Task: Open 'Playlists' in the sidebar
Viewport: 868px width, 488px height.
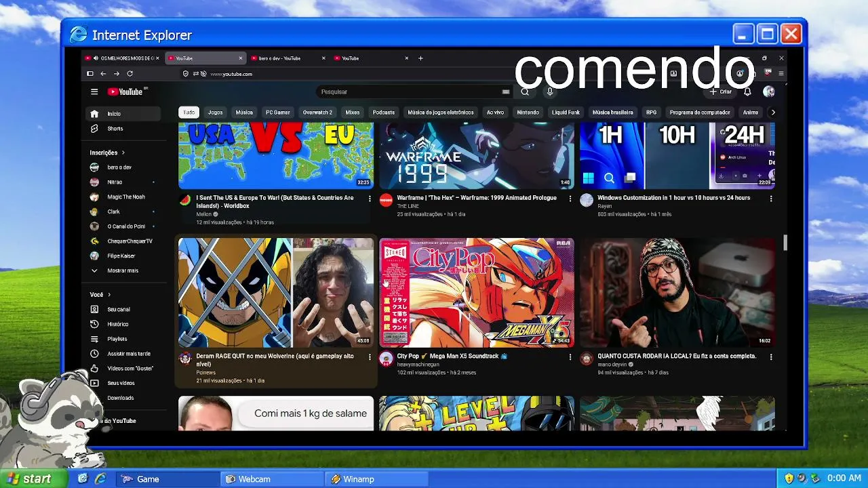Action: pyautogui.click(x=123, y=339)
